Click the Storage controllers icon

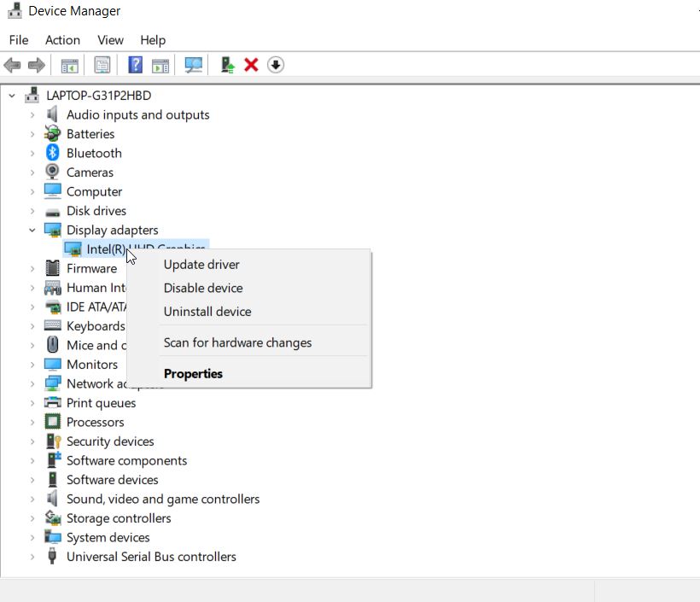(53, 517)
